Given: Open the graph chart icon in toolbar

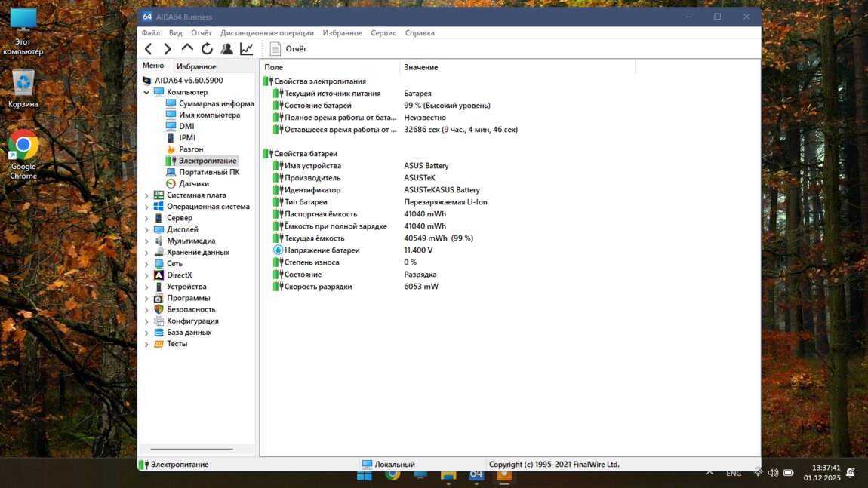Looking at the screenshot, I should tap(246, 49).
